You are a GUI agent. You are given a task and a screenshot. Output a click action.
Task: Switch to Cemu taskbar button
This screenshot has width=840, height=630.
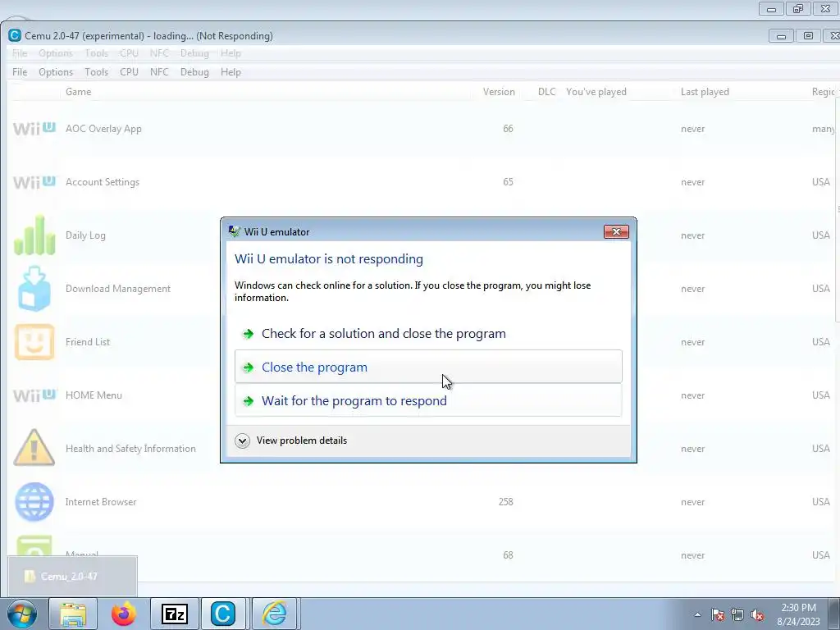click(x=223, y=614)
